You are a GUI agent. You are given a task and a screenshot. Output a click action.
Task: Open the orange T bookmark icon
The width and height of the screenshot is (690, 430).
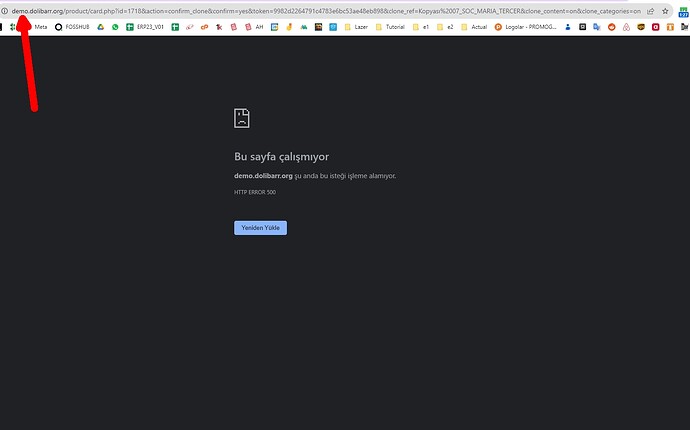(670, 27)
